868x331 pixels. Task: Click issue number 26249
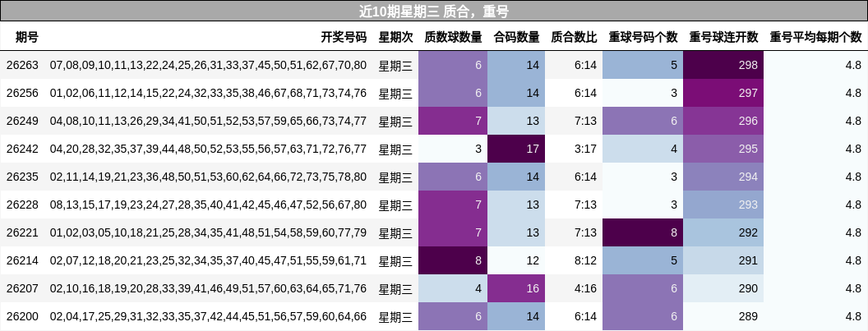coord(23,122)
